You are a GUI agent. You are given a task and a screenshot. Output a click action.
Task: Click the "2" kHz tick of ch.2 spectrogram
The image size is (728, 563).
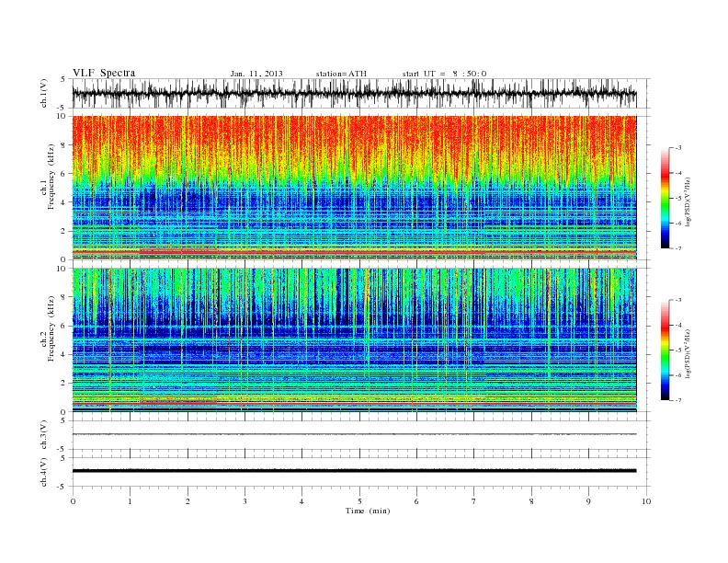coord(64,384)
